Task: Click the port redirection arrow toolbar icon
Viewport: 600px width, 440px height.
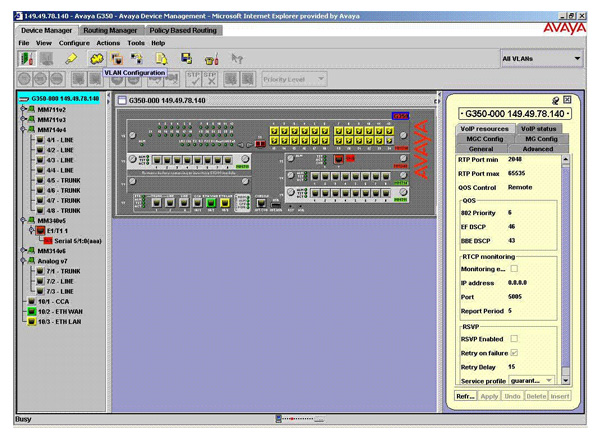Action: tap(137, 59)
